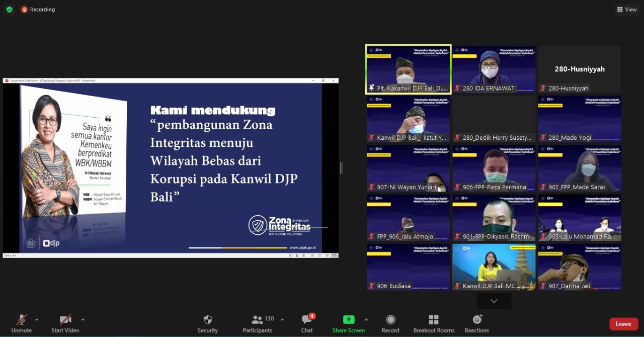Start recording with the Record icon
The height and width of the screenshot is (337, 644).
coord(390,320)
